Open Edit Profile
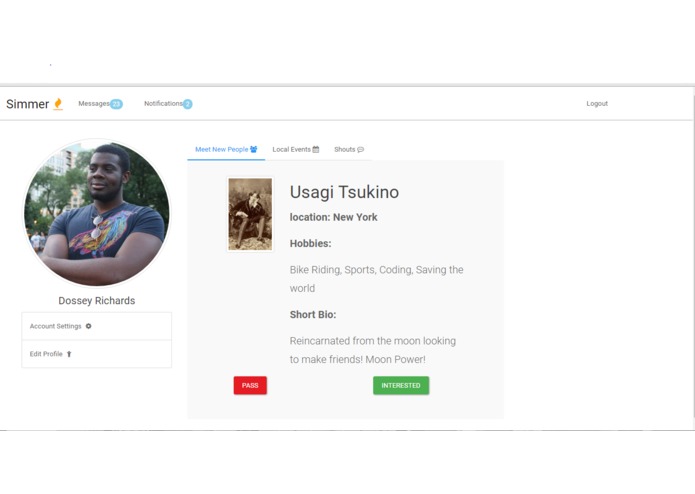This screenshot has width=695, height=494. click(97, 354)
